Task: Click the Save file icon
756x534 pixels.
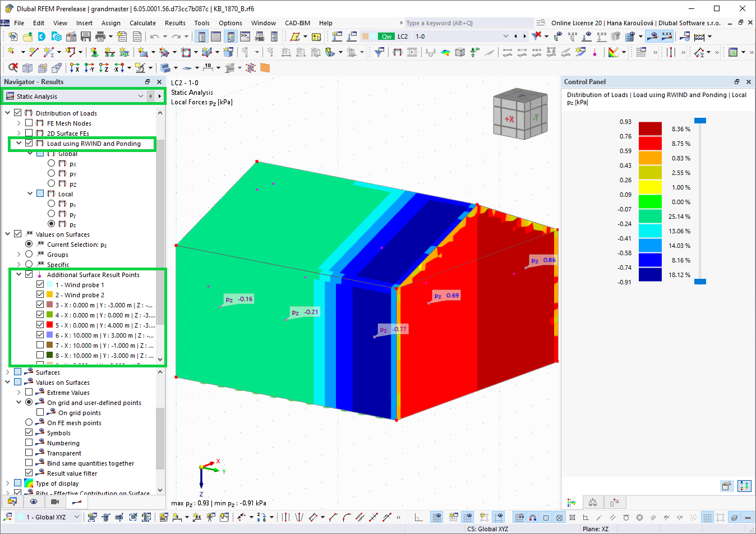Action: (86, 36)
